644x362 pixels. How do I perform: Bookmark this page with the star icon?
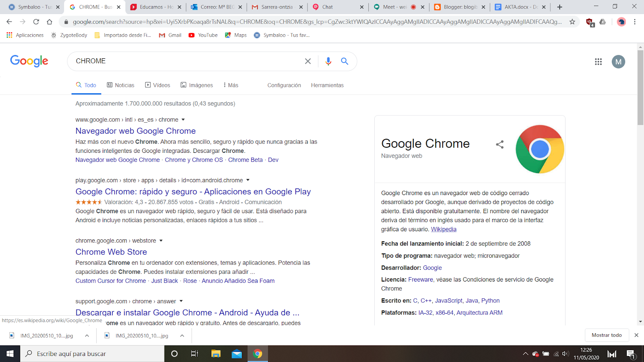tap(572, 22)
